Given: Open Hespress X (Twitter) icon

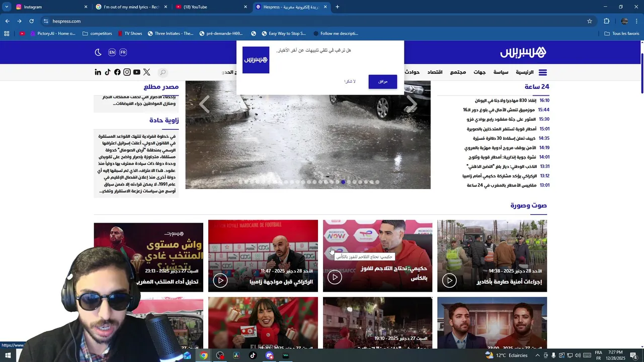Looking at the screenshot, I should pos(146,72).
